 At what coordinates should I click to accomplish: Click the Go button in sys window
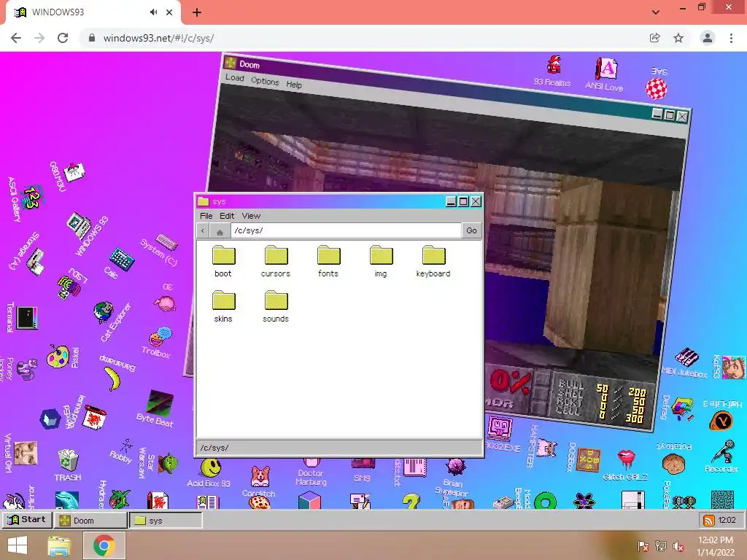[472, 230]
